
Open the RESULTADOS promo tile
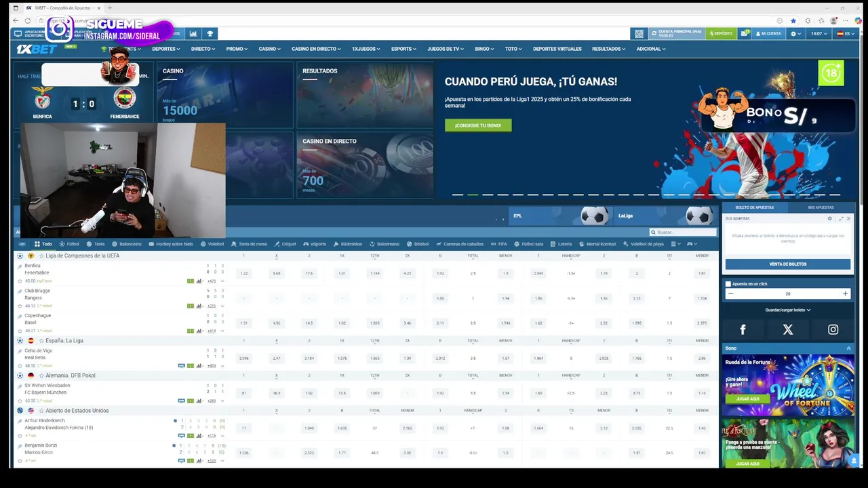tap(364, 95)
